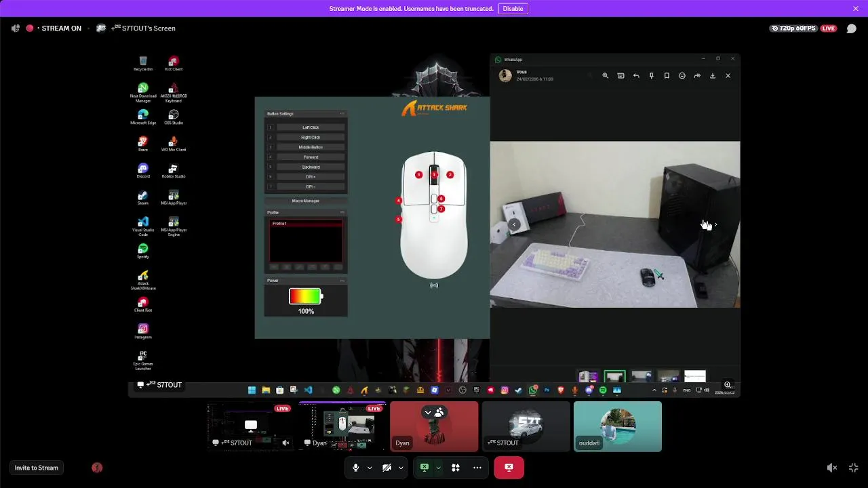The width and height of the screenshot is (868, 488).
Task: Open Dyan's participant tile
Action: 434,426
